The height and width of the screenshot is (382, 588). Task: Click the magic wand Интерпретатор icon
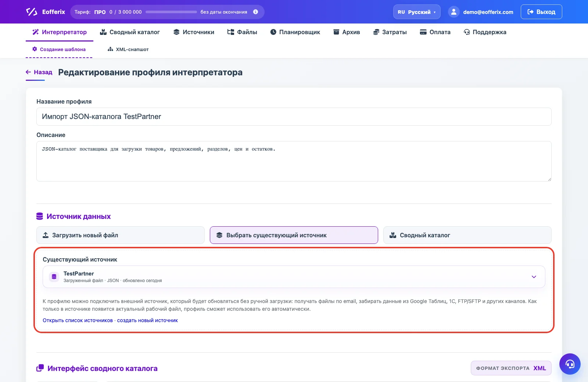pyautogui.click(x=36, y=32)
